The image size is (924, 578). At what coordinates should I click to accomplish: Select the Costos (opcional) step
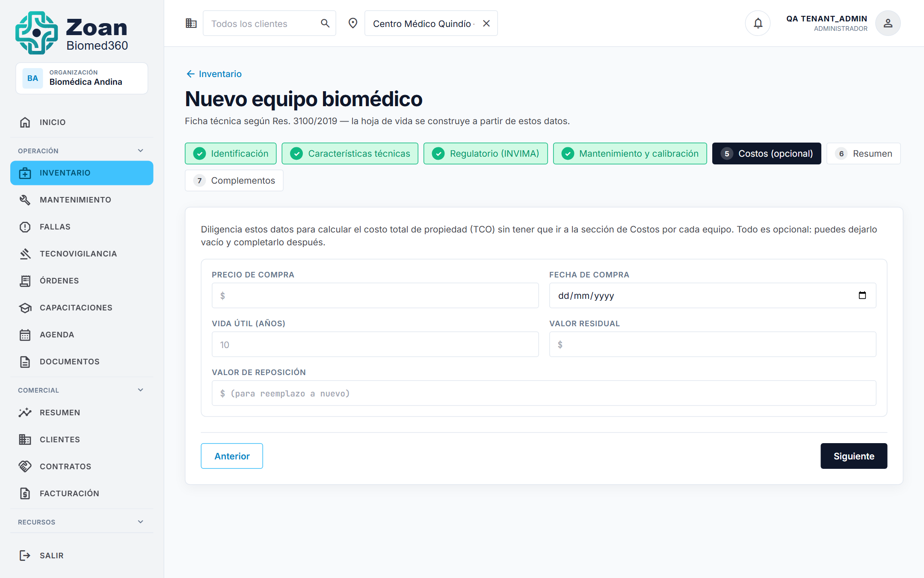click(x=767, y=153)
